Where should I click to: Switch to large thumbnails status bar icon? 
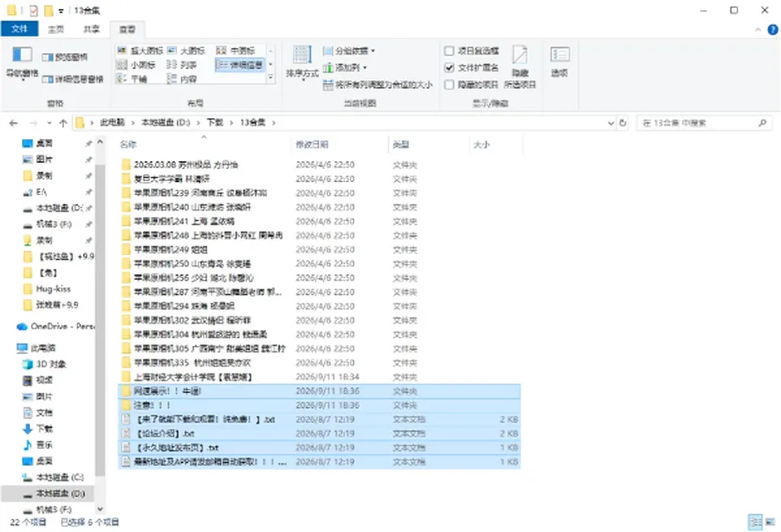(x=770, y=522)
